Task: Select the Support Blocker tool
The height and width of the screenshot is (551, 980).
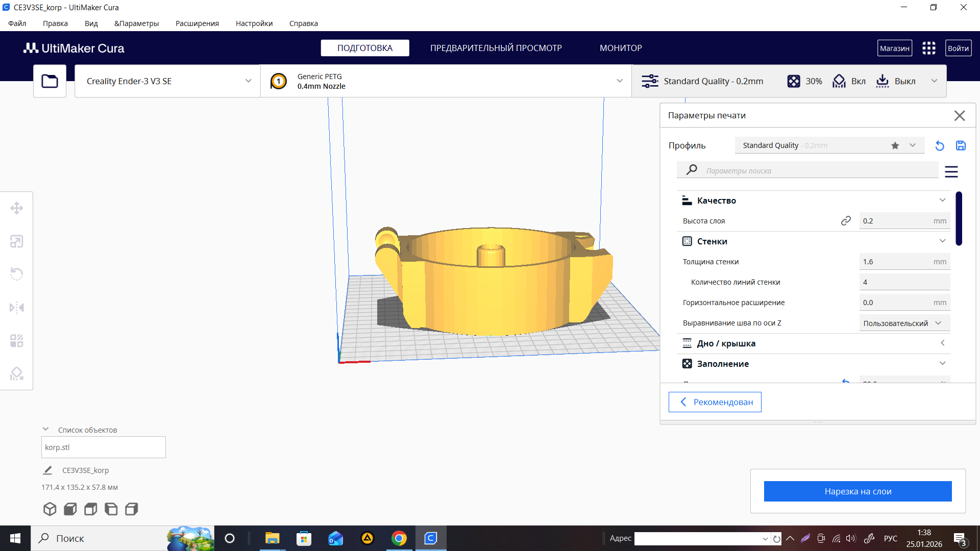Action: coord(17,374)
